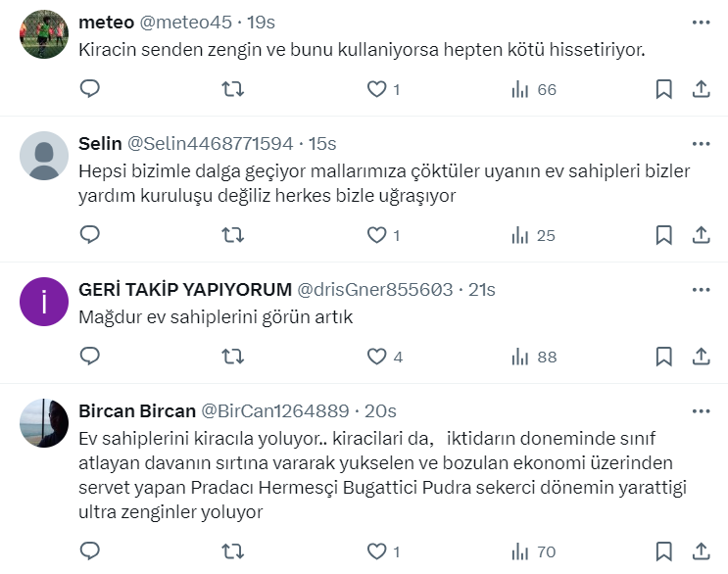The image size is (728, 574).
Task: Retweet Bircan Bircan's tweet
Action: (x=233, y=552)
